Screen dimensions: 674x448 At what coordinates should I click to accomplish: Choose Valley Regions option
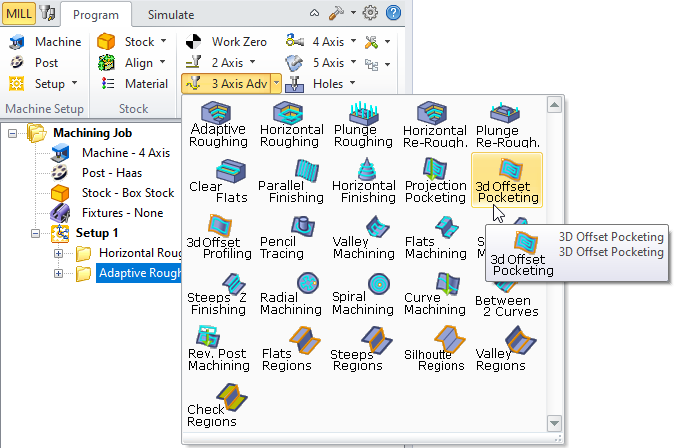pyautogui.click(x=506, y=349)
